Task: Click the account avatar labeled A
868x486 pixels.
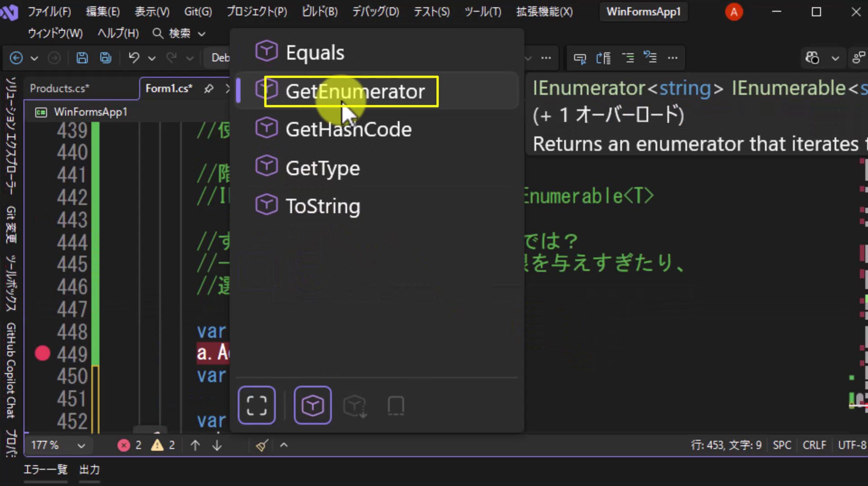Action: tap(734, 12)
